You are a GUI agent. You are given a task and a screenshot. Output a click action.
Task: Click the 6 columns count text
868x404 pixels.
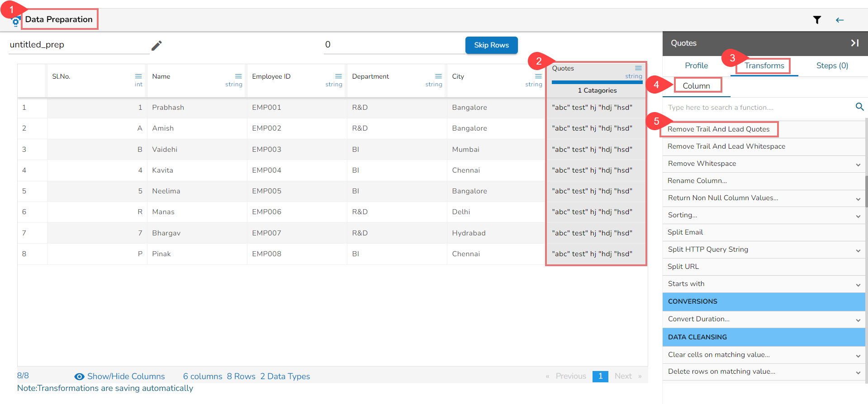(x=203, y=376)
